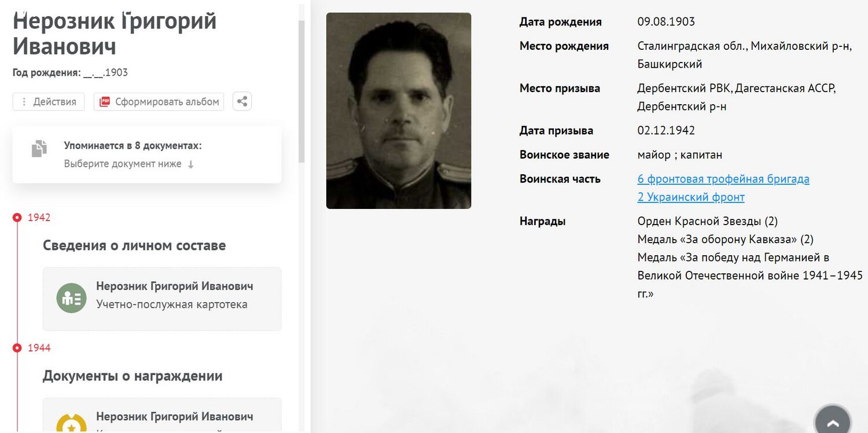Click the yellow award medal icon
This screenshot has width=868, height=433.
coord(71,424)
